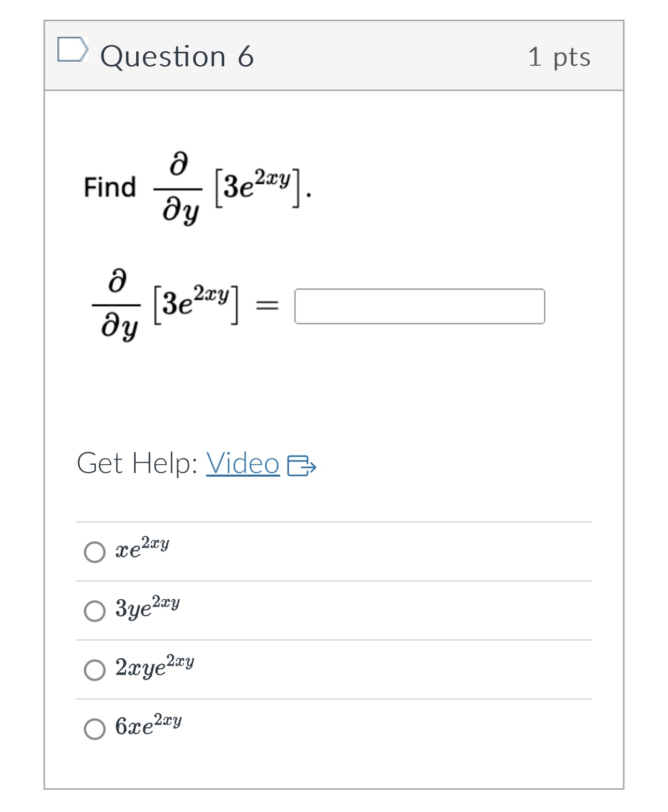This screenshot has height=812, width=668.
Task: Choose the option 2xye^2xy
Action: click(95, 669)
